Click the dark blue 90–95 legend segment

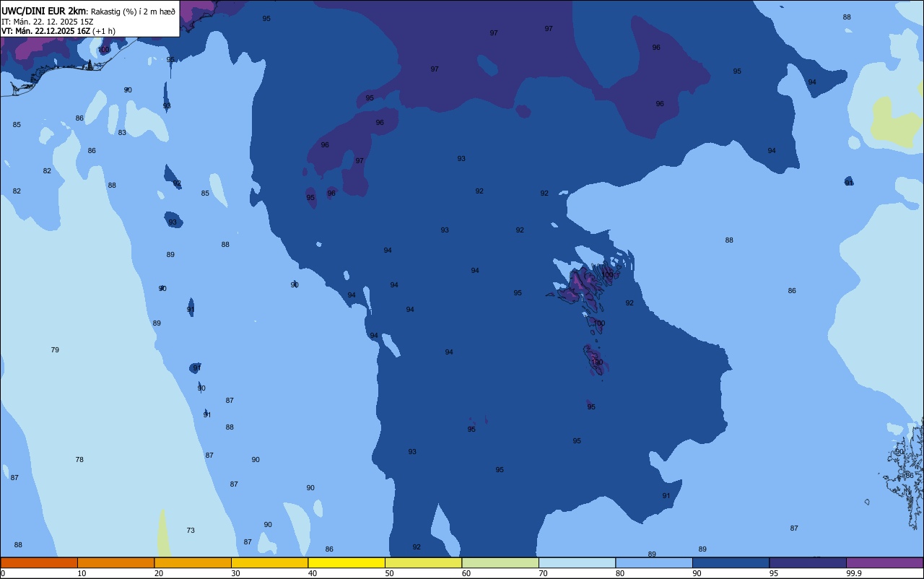coord(731,562)
